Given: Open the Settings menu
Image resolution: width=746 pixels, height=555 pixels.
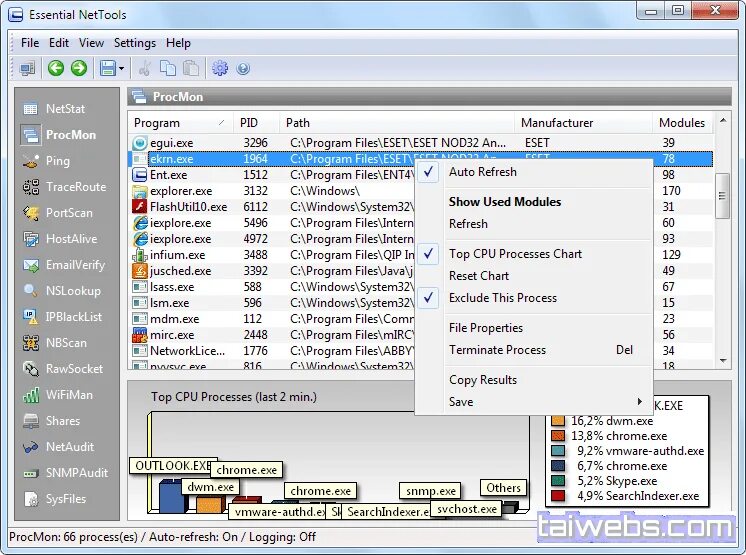Looking at the screenshot, I should (x=135, y=43).
